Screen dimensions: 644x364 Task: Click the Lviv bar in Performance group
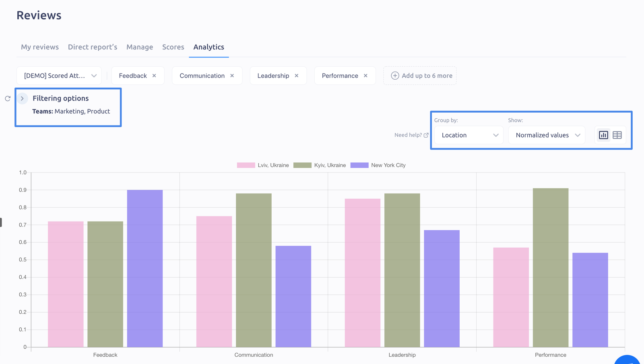coord(511,298)
